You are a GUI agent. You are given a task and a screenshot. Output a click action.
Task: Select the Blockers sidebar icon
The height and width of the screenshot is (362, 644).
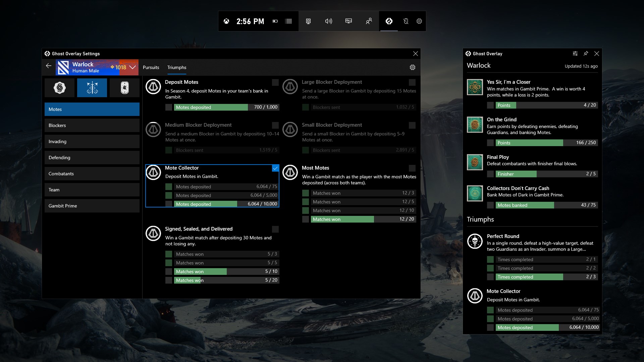93,125
